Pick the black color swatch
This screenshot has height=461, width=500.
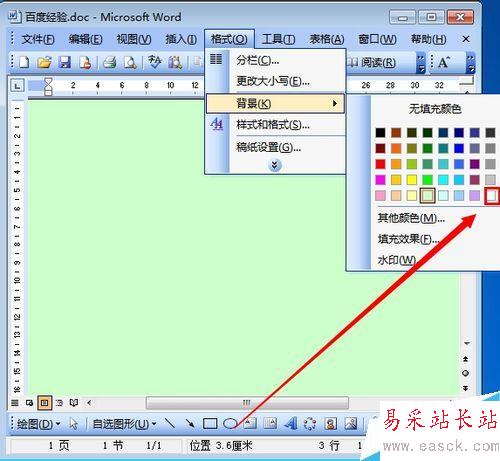coord(380,132)
